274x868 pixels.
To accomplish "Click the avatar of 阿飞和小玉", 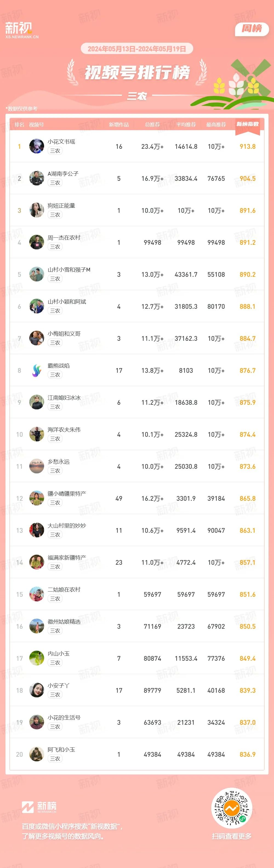I will coord(37,755).
